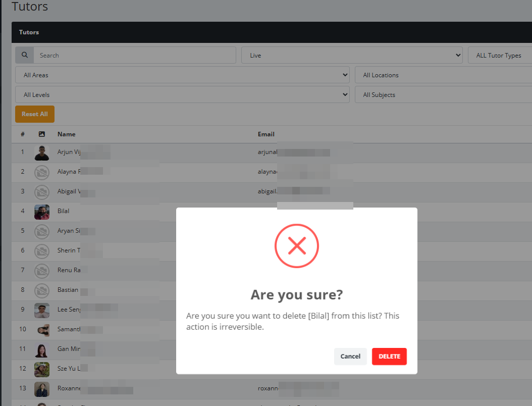Click the Name column header
532x406 pixels.
coord(67,134)
